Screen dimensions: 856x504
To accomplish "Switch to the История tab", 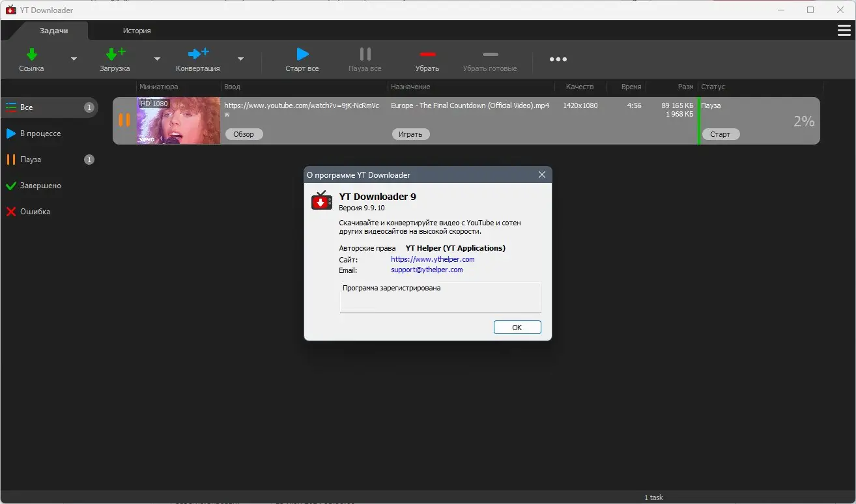I will click(x=137, y=31).
